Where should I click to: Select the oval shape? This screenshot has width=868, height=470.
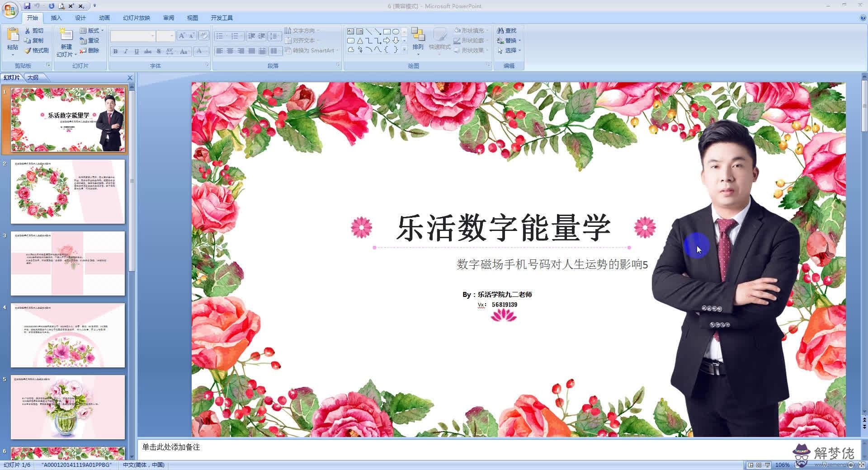tap(396, 32)
